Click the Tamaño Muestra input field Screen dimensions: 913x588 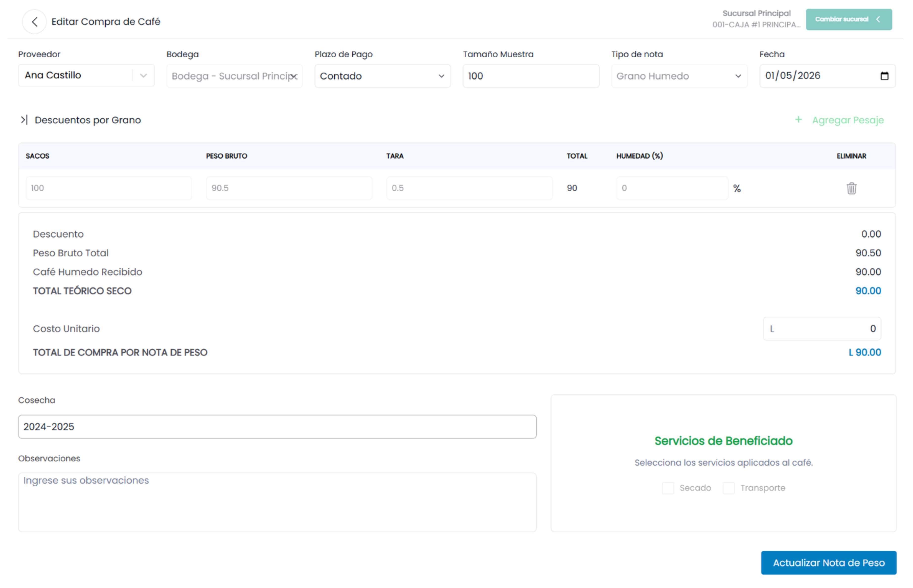pos(531,76)
